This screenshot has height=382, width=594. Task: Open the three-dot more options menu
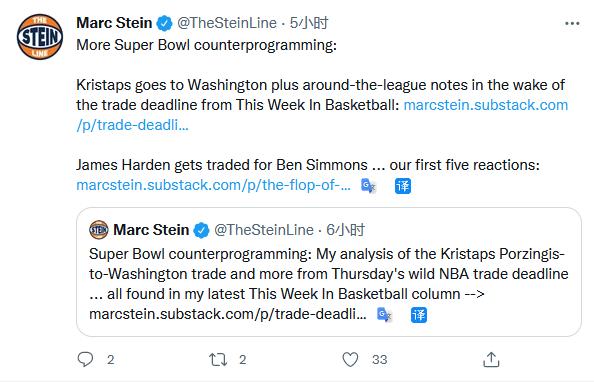pyautogui.click(x=572, y=23)
